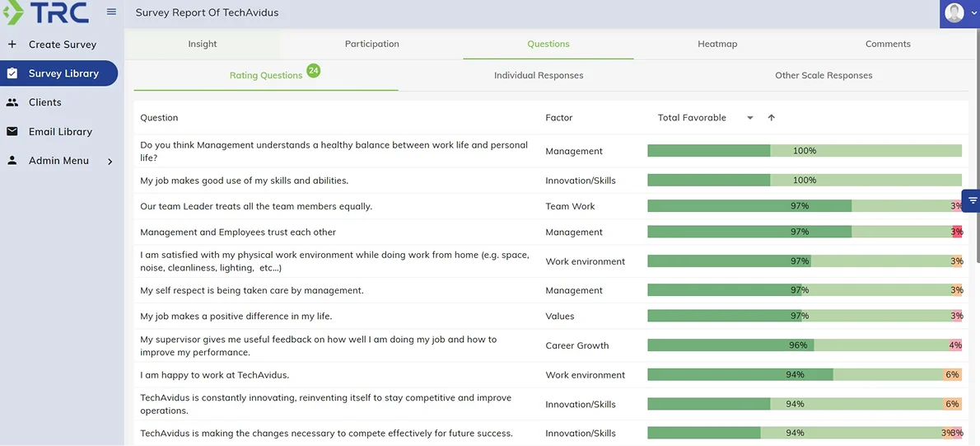
Task: Click the orange 6% segment in happy to work row
Action: [x=953, y=375]
